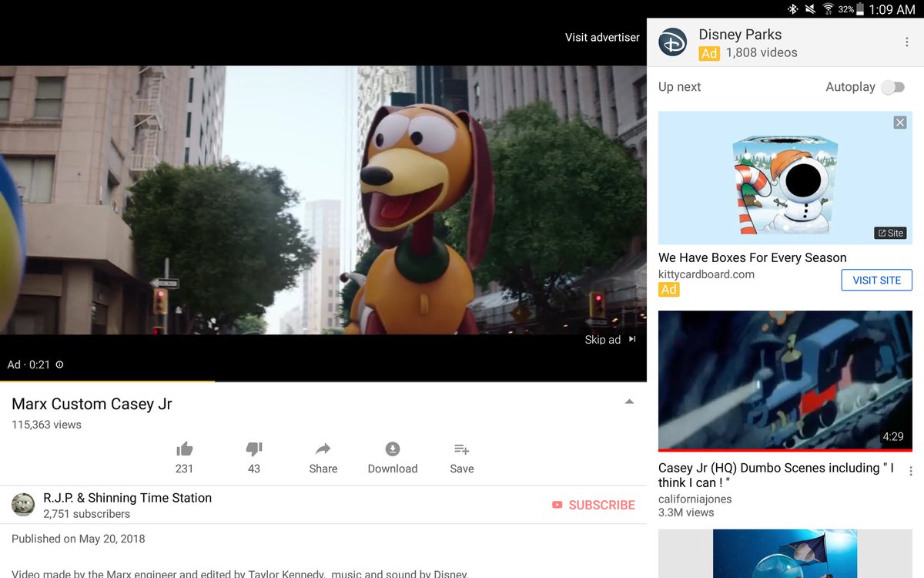Tap the Slinky Dog ad video frame
924x578 pixels.
[323, 200]
